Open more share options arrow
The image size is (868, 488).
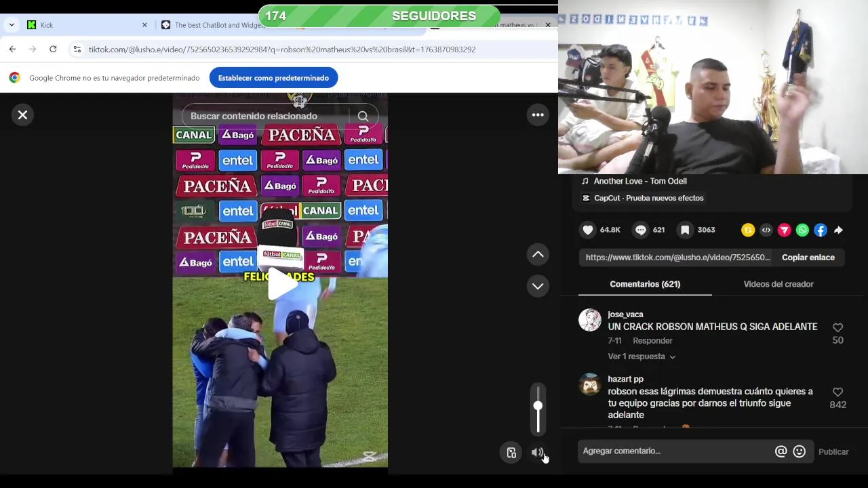pyautogui.click(x=839, y=230)
